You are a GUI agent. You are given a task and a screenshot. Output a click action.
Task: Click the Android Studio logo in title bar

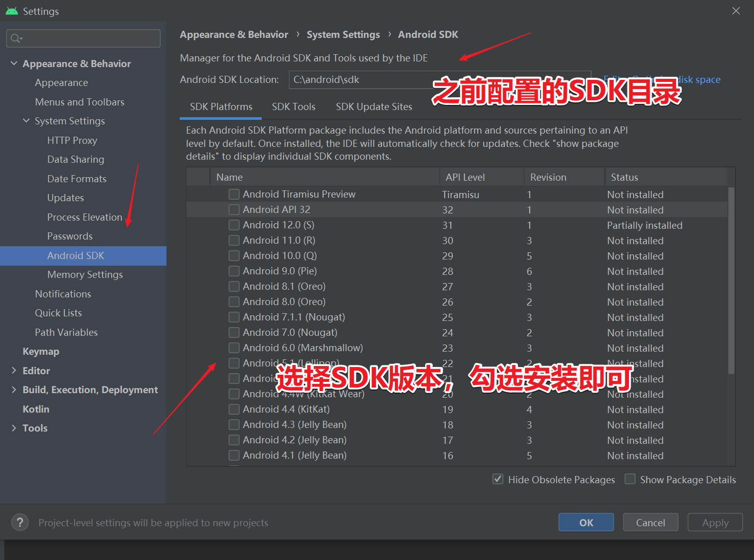12,11
